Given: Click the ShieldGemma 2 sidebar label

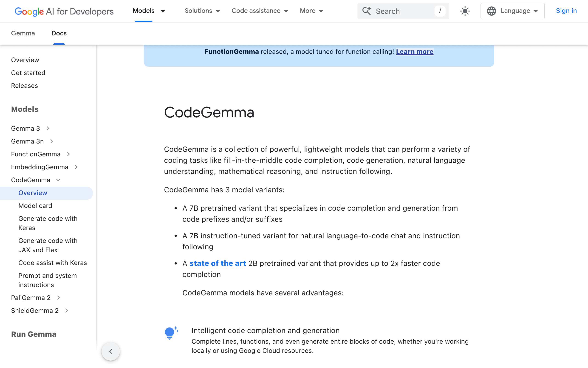Looking at the screenshot, I should pyautogui.click(x=35, y=310).
